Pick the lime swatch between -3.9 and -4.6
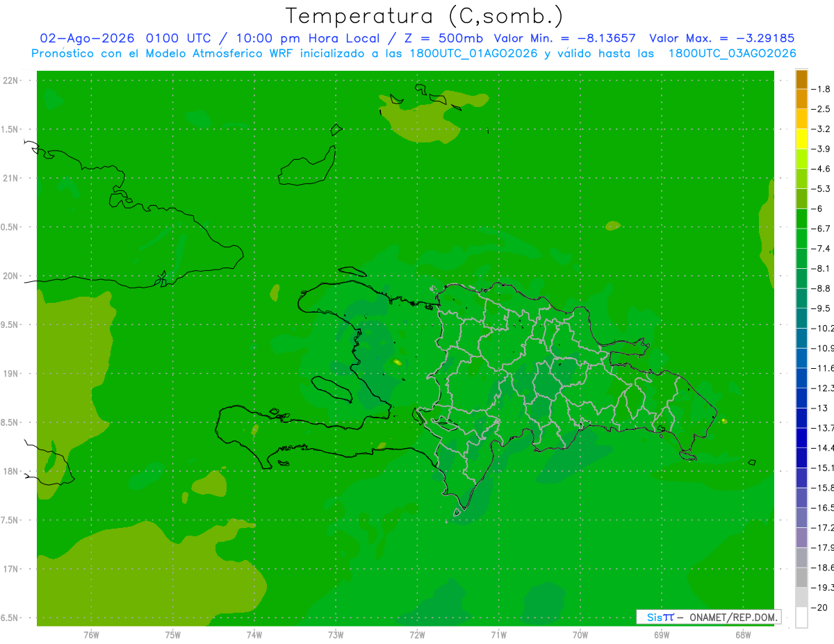Viewport: 834px width, 644px height. tap(801, 159)
